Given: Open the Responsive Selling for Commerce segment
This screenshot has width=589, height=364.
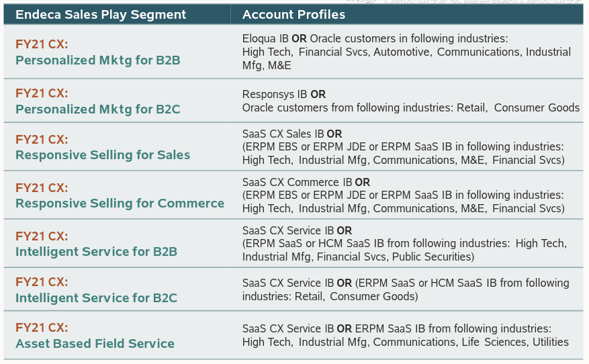Looking at the screenshot, I should point(120,203).
